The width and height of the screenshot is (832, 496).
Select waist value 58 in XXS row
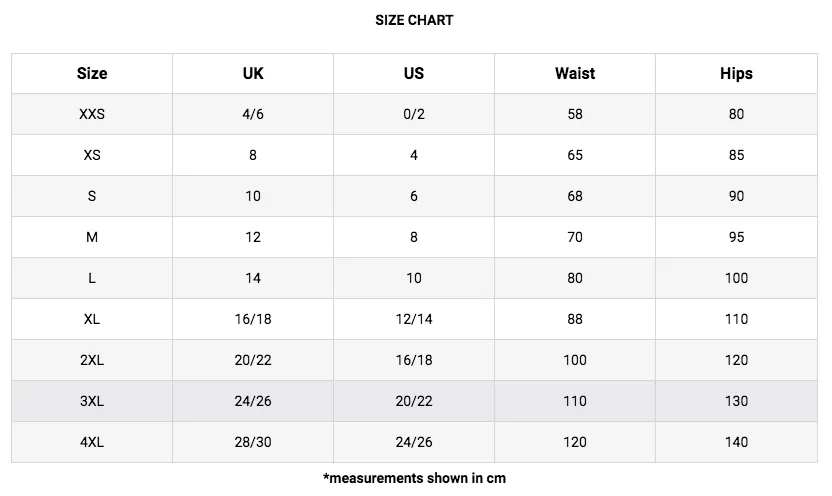(575, 114)
